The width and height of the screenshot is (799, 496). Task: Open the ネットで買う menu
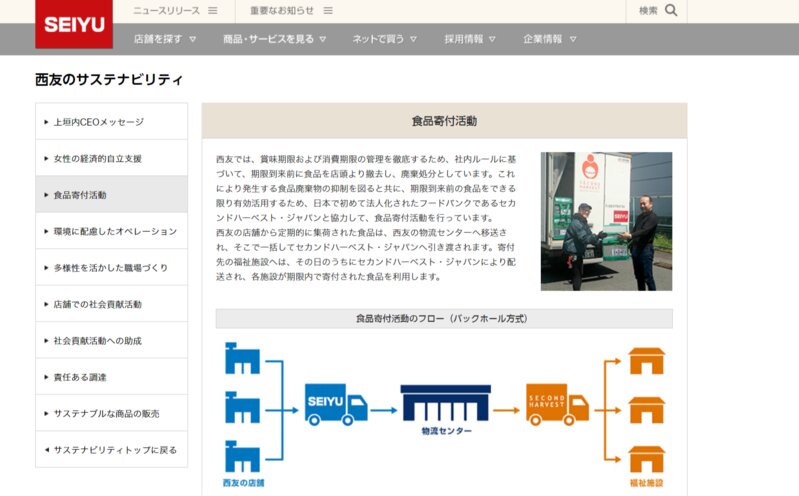click(378, 39)
